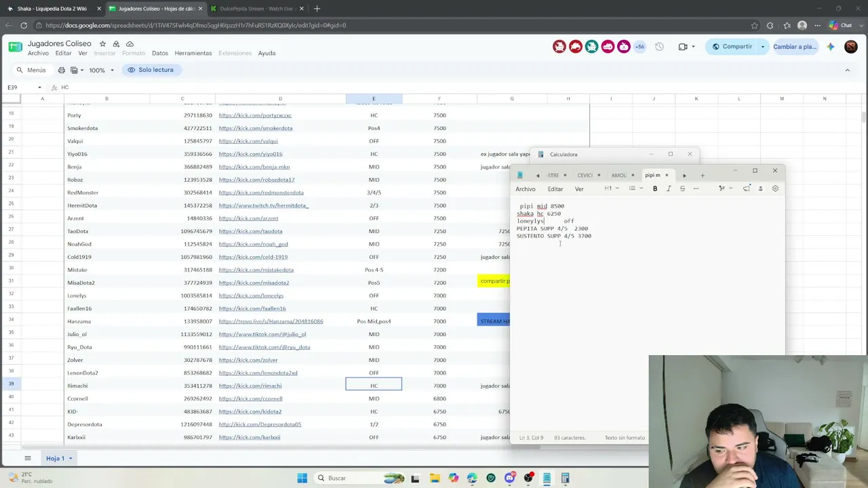Viewport: 868px width, 488px height.
Task: Open Calculator from the taskbar
Action: click(x=565, y=478)
